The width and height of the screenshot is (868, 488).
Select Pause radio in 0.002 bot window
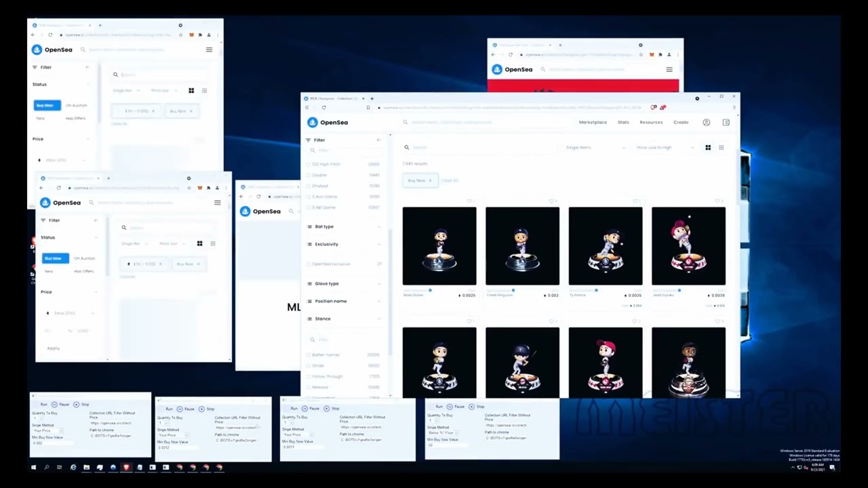54,405
